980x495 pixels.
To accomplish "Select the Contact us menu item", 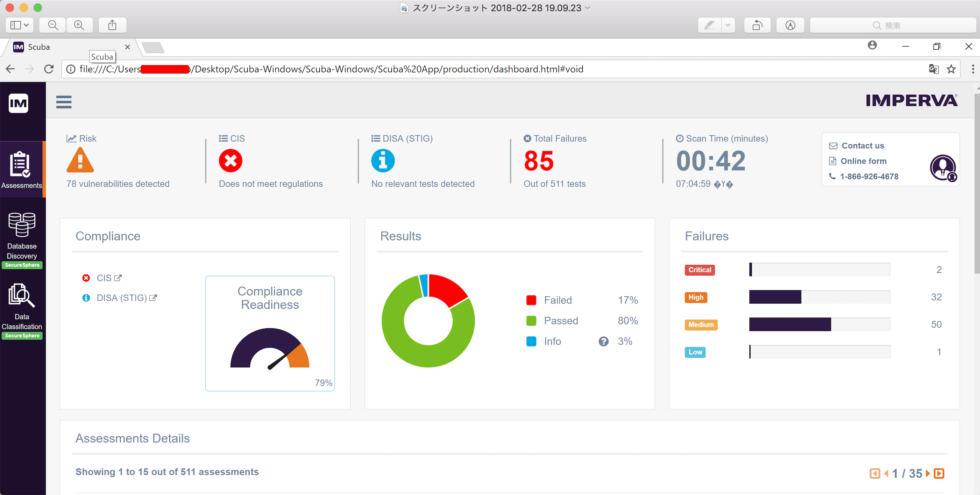I will [x=863, y=145].
